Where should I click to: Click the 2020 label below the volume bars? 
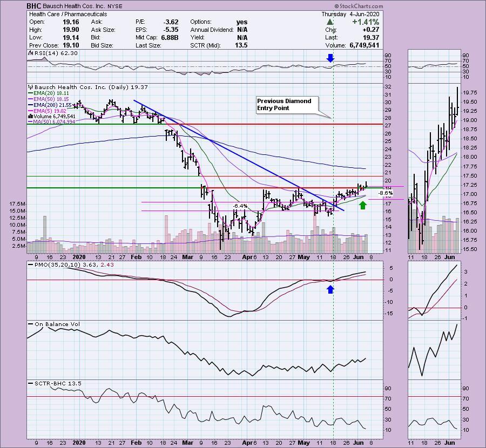(79, 257)
